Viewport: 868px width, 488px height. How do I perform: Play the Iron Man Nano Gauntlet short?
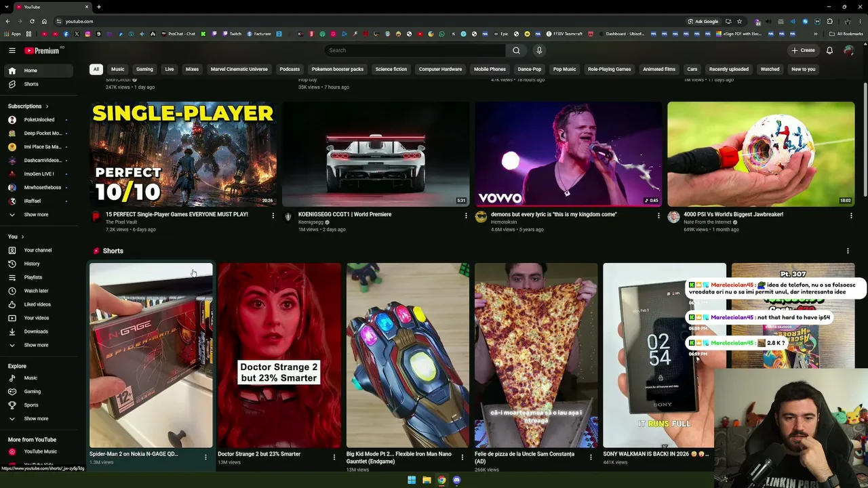[x=408, y=355]
